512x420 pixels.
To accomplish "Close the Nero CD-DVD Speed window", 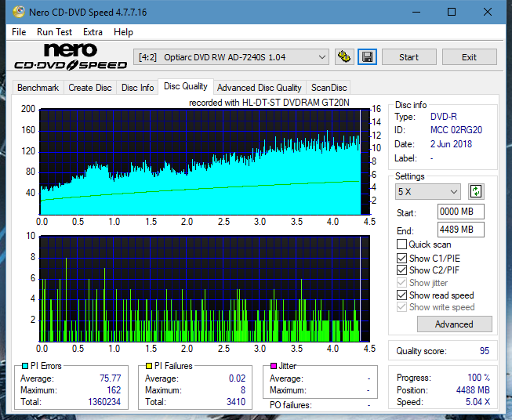I will (488, 12).
